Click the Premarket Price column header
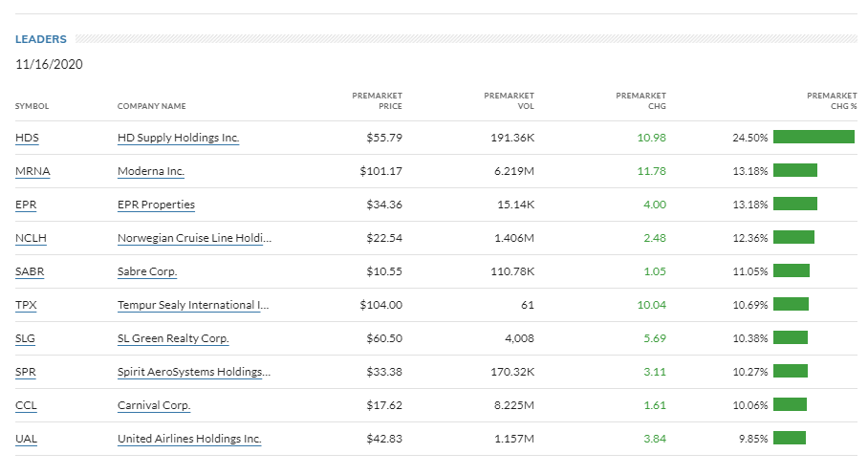This screenshot has height=475, width=868. coord(378,100)
